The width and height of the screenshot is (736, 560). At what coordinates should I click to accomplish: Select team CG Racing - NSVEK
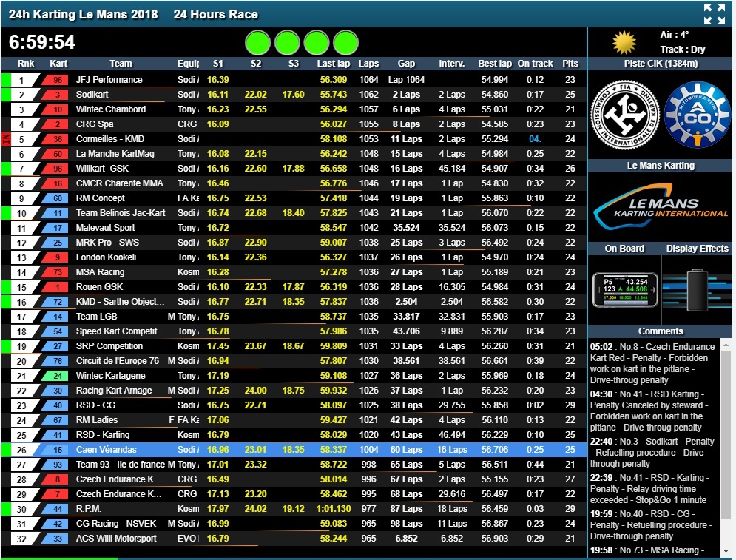tap(116, 524)
